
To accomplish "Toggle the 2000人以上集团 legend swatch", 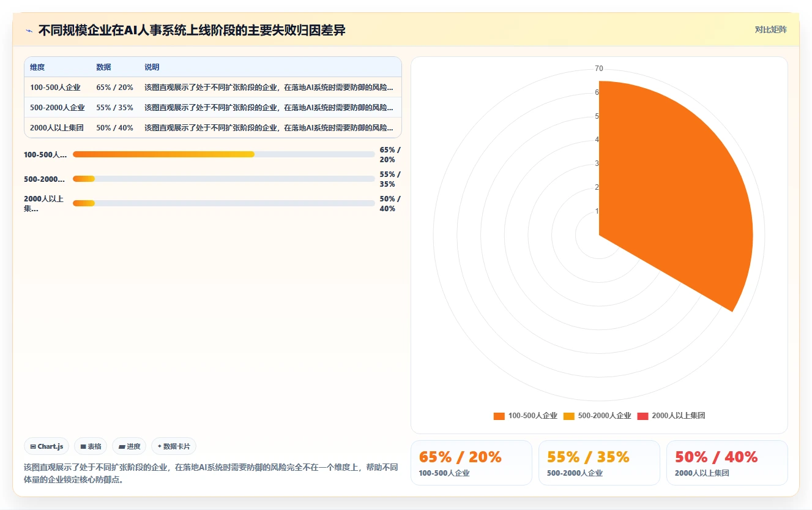I will pyautogui.click(x=643, y=416).
